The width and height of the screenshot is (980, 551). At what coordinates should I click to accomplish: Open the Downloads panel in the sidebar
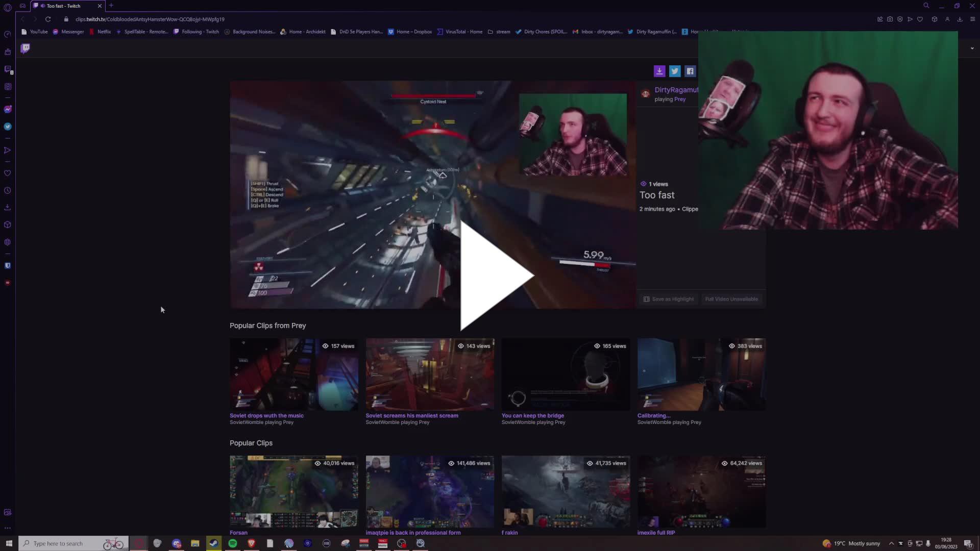8,207
